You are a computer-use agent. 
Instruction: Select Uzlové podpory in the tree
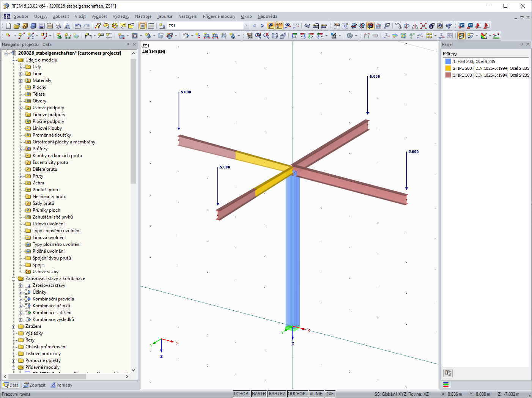(x=48, y=108)
